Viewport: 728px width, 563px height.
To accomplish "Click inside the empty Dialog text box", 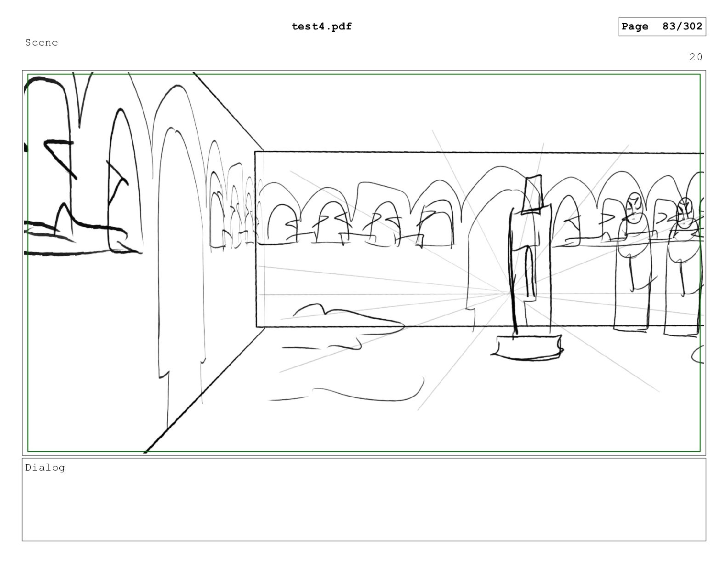I will [x=363, y=506].
